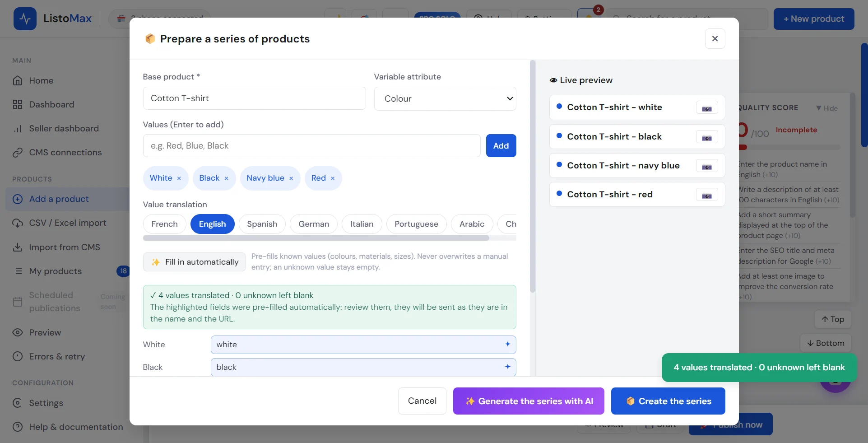Click Cancel in the dialog
This screenshot has width=868, height=443.
pyautogui.click(x=422, y=401)
